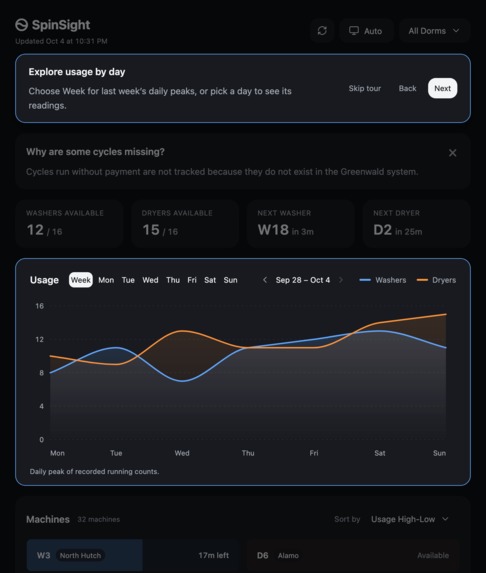
Task: Refresh data with the reload icon
Action: 322,31
